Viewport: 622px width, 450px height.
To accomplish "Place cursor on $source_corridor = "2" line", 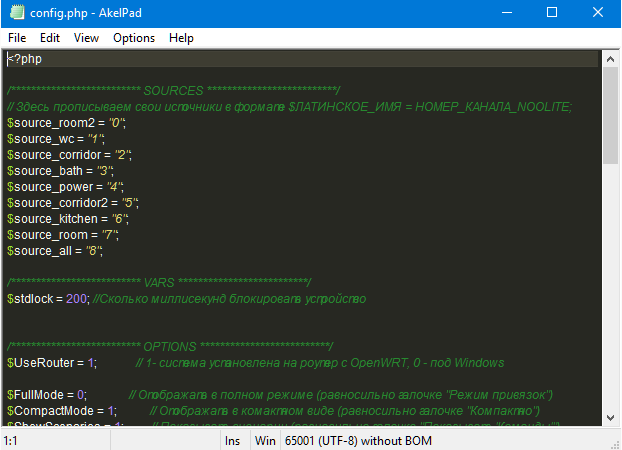I will [69, 155].
